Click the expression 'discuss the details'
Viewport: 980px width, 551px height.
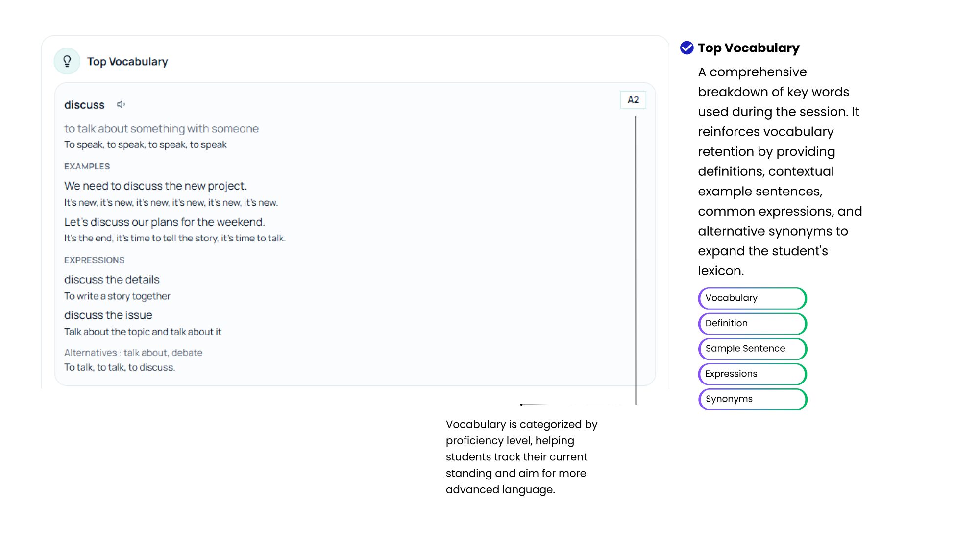[112, 280]
